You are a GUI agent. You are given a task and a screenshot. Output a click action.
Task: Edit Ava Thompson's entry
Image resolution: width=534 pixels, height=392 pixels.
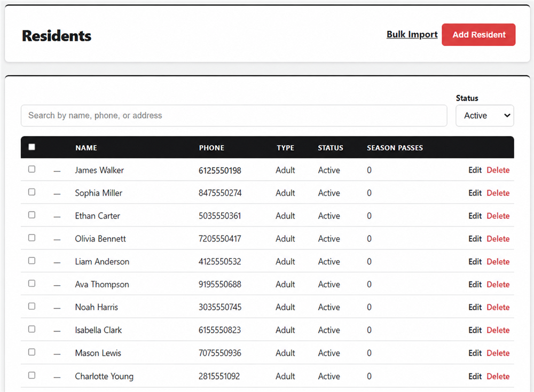click(475, 284)
